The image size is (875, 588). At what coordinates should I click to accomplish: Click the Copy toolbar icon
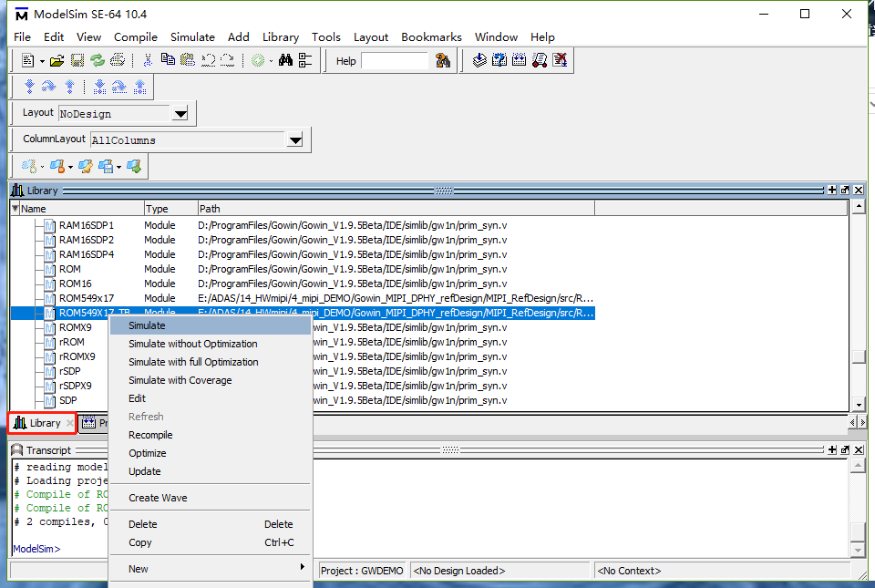tap(168, 60)
